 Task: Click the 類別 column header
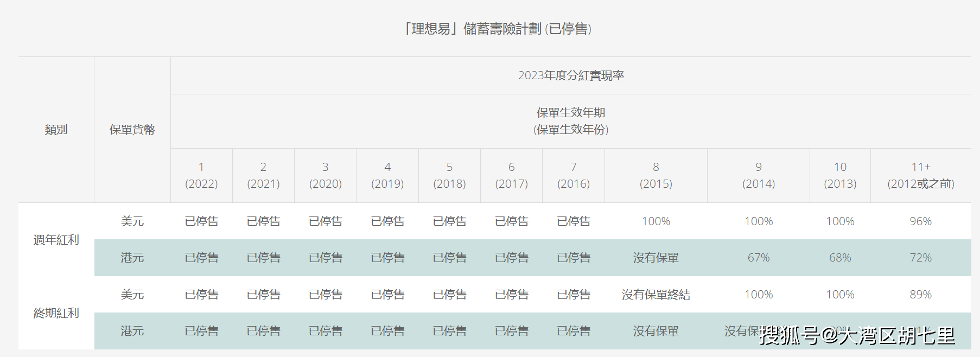(x=56, y=130)
